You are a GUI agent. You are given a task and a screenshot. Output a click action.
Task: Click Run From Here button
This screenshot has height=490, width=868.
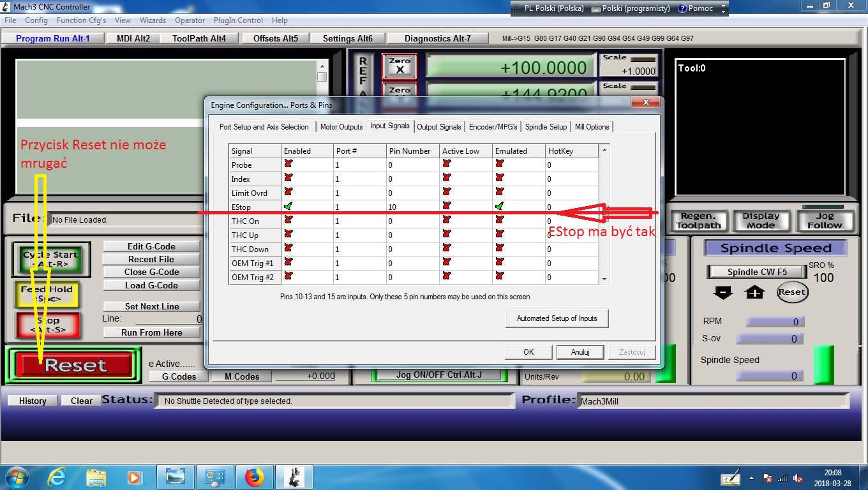click(151, 332)
